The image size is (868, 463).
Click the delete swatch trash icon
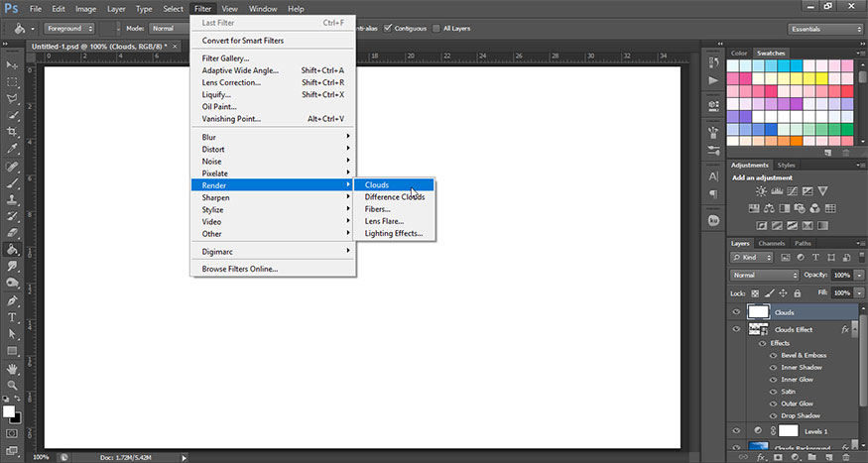(x=847, y=151)
